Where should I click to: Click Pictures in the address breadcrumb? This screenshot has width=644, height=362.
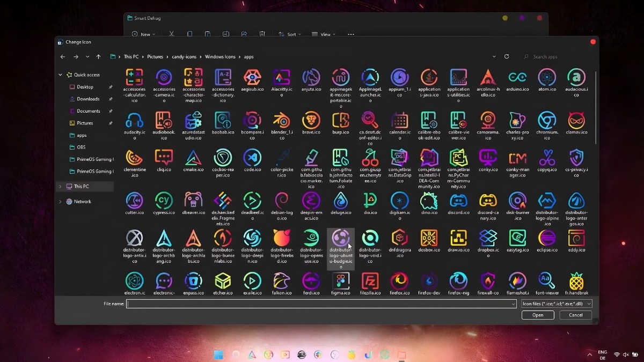[x=155, y=57]
